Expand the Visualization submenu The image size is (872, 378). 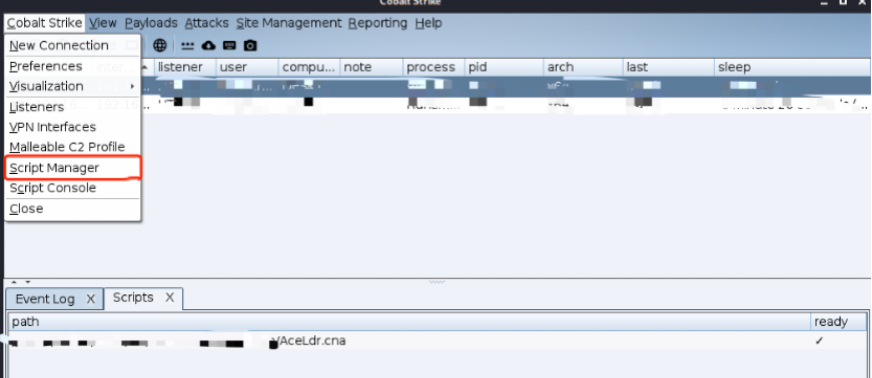tap(72, 86)
